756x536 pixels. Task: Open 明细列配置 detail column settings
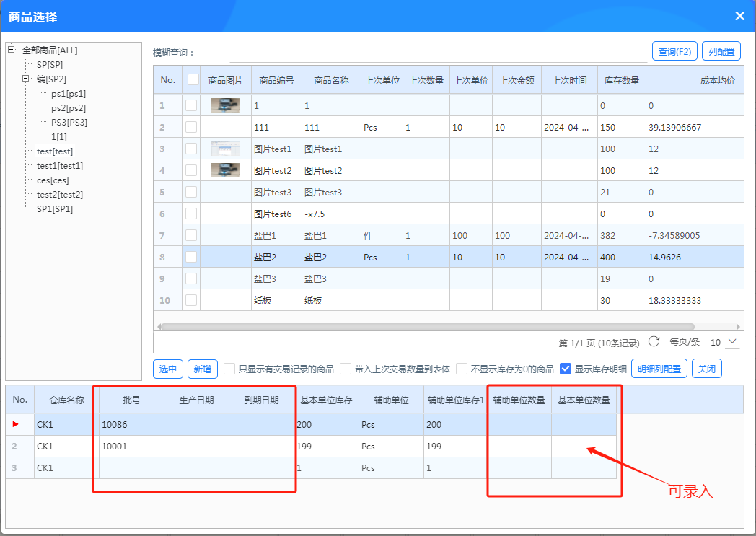pos(659,369)
